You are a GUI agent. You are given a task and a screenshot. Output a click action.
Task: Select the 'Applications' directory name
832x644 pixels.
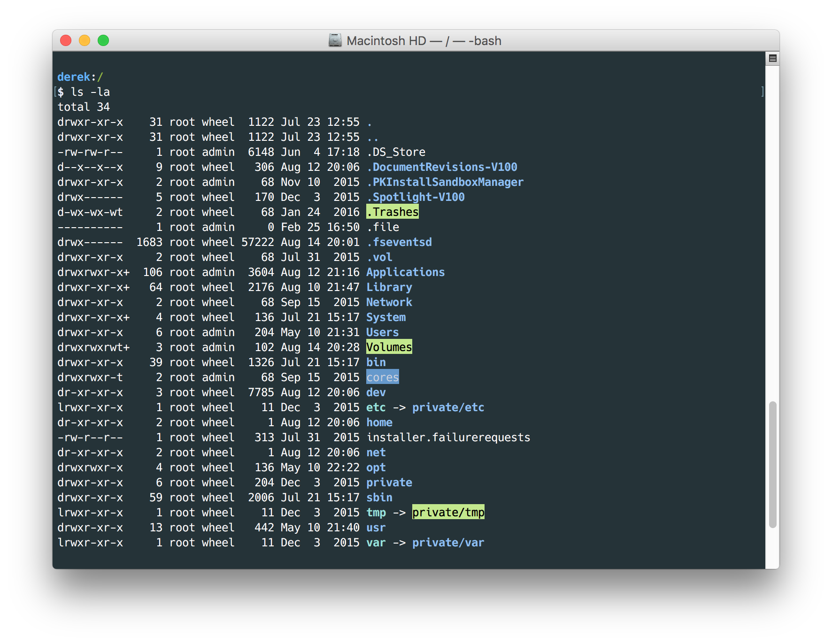coord(406,272)
